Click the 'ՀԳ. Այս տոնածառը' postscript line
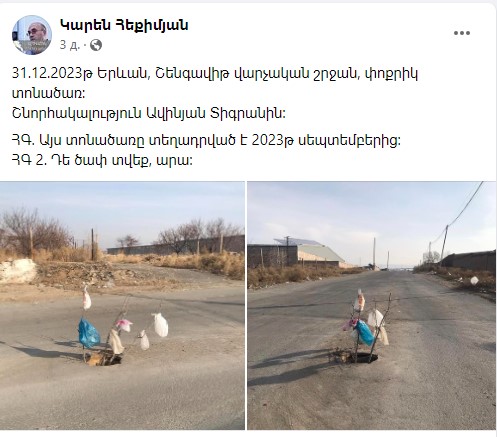Image resolution: width=497 pixels, height=437 pixels. coord(206,141)
